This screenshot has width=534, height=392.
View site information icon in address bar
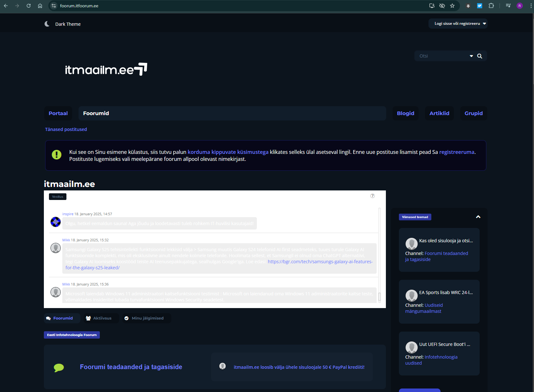pyautogui.click(x=54, y=6)
